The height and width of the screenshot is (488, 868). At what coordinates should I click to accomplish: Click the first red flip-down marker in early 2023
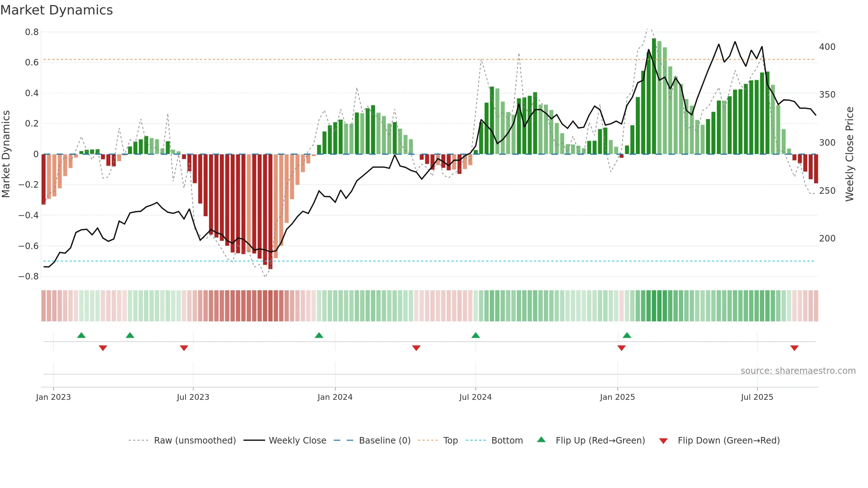click(103, 348)
